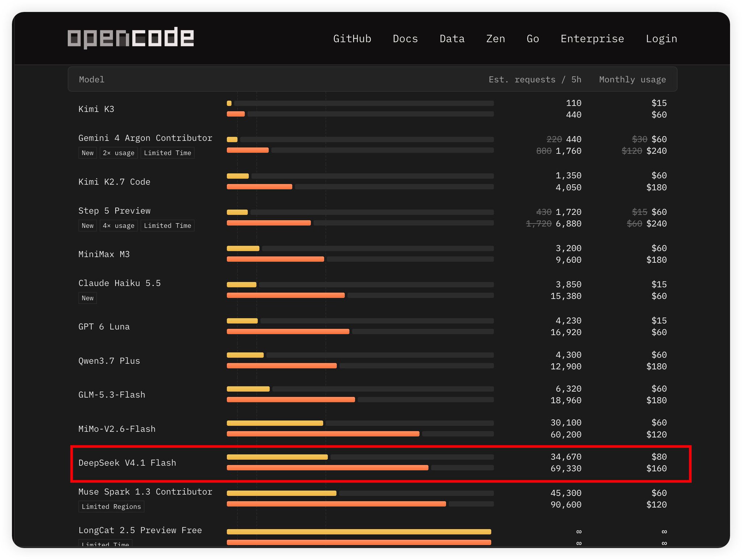Click the Monthly usage column header
The height and width of the screenshot is (560, 742).
pyautogui.click(x=633, y=79)
